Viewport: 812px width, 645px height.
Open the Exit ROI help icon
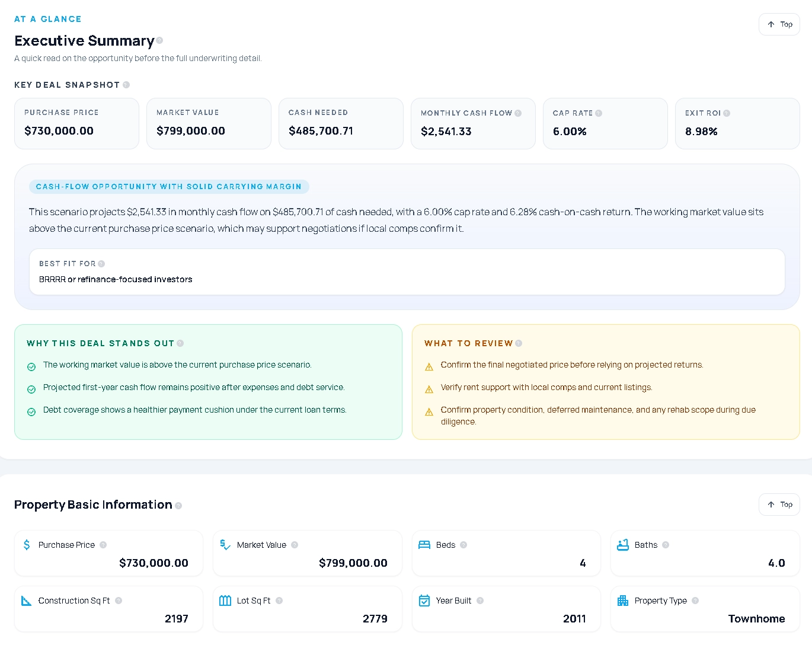click(x=728, y=113)
